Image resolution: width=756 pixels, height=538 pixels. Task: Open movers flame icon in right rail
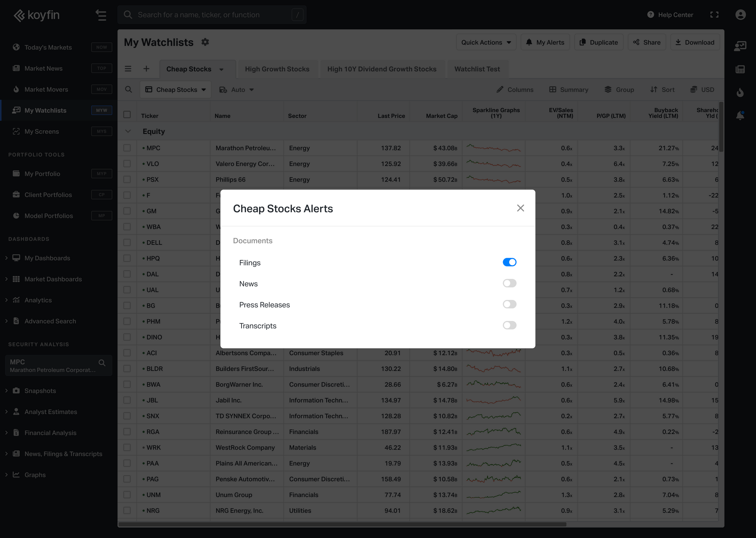(740, 92)
